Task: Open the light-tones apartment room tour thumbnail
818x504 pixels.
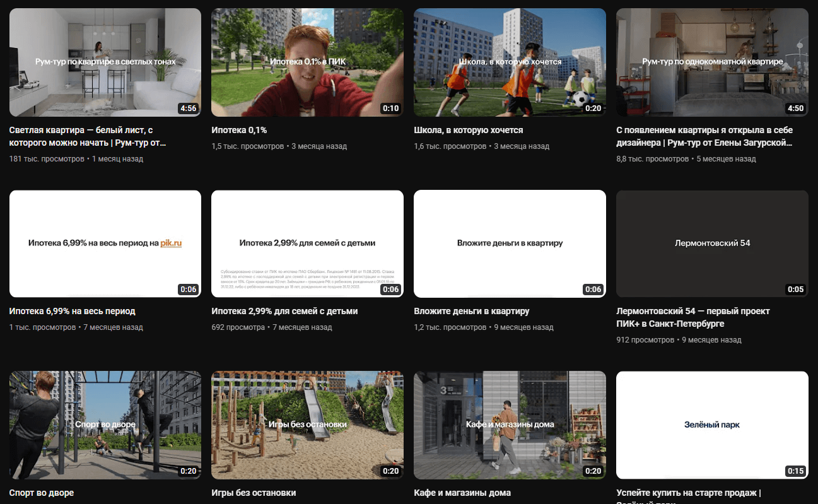Action: pyautogui.click(x=105, y=62)
